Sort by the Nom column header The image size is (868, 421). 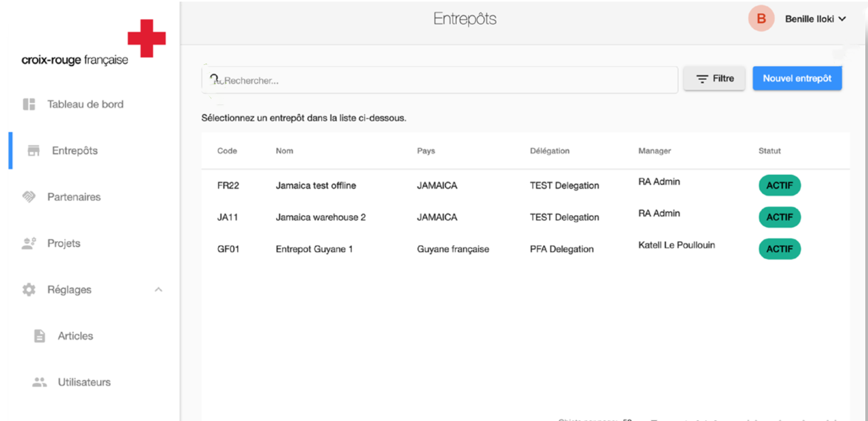click(x=284, y=151)
